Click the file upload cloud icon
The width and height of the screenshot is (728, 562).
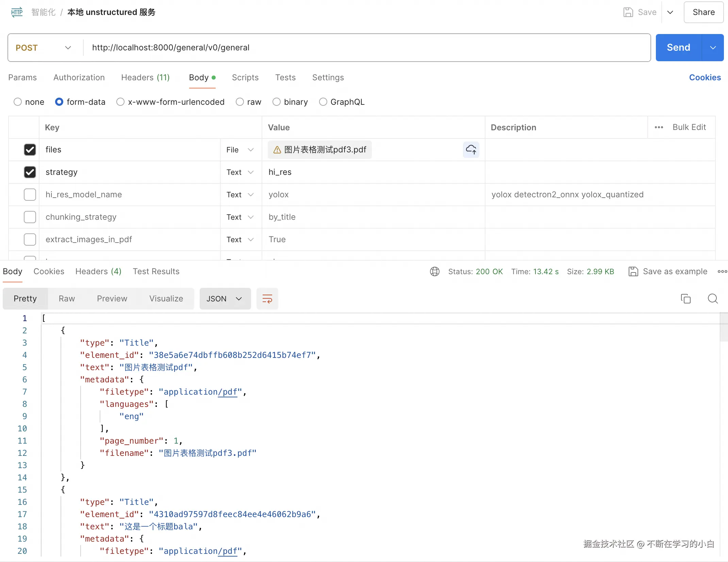pyautogui.click(x=471, y=150)
